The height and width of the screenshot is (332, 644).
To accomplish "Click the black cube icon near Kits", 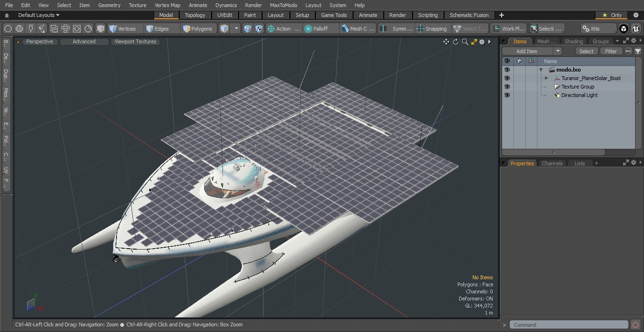I will [x=624, y=29].
